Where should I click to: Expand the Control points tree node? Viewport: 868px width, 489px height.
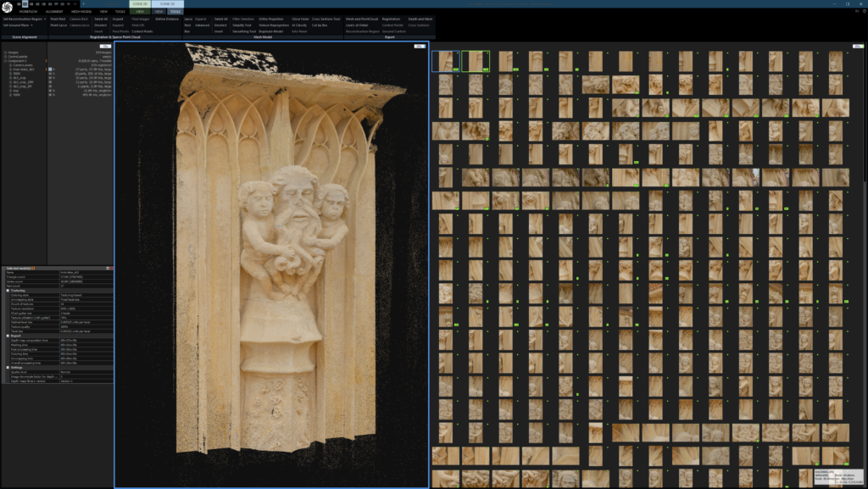(6, 57)
